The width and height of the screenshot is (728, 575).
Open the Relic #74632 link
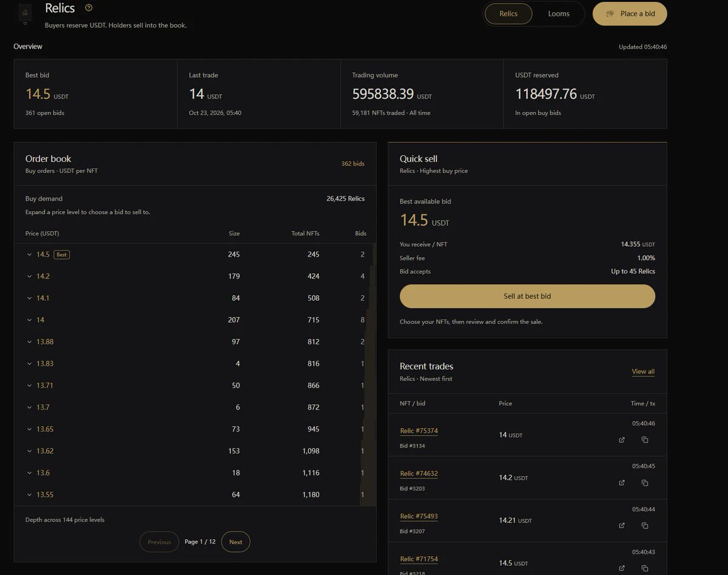(x=419, y=474)
